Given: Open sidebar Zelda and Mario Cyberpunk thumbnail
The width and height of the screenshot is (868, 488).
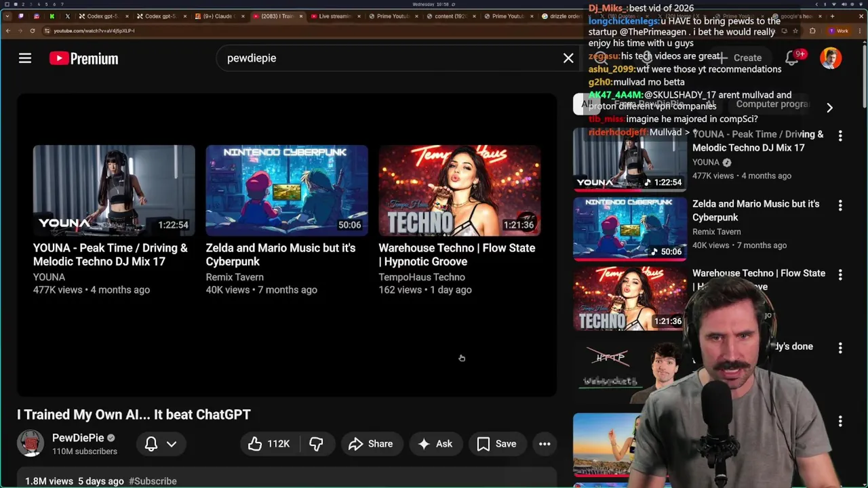Looking at the screenshot, I should pos(630,229).
